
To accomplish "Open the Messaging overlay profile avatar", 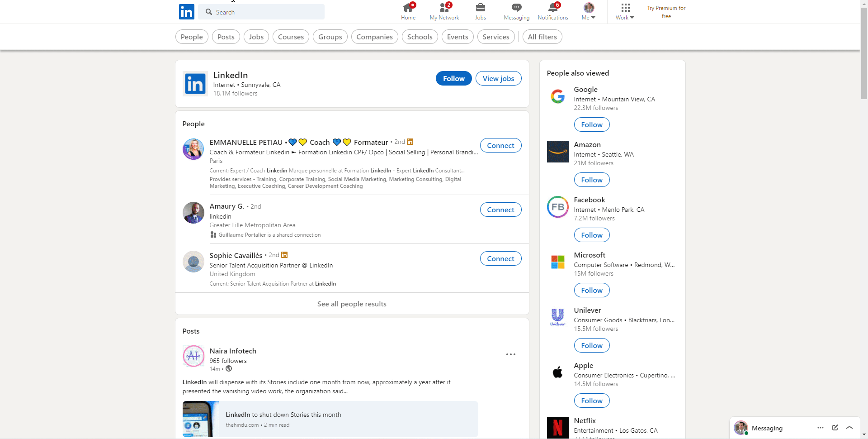I will pyautogui.click(x=741, y=428).
